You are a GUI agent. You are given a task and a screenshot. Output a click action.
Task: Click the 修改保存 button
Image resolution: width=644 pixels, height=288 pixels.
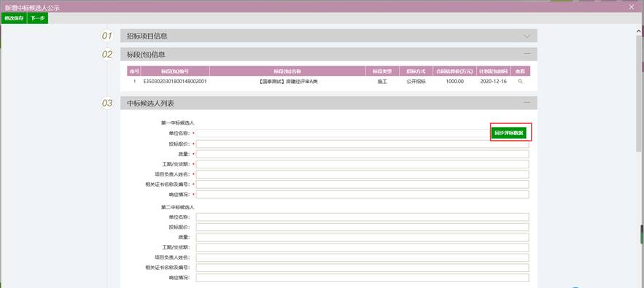coord(14,18)
